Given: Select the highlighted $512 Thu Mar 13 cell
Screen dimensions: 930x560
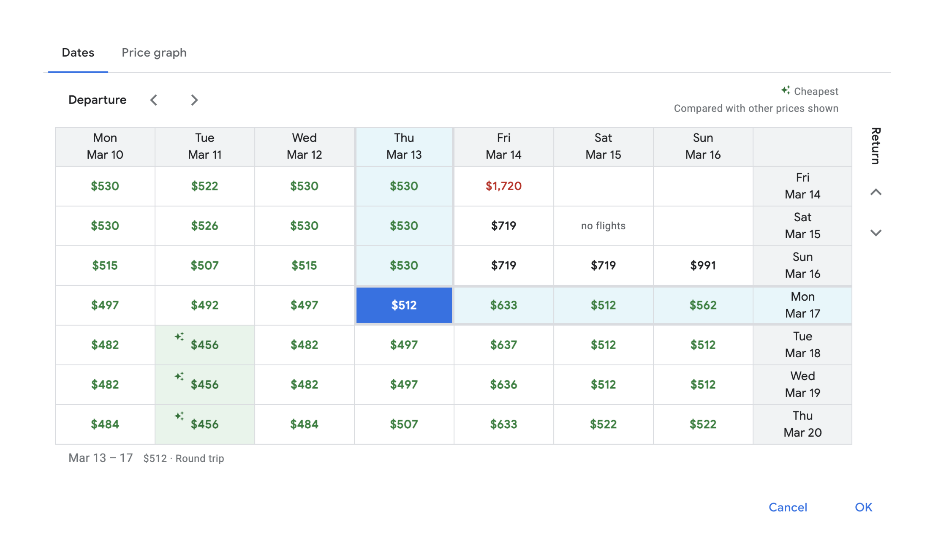Looking at the screenshot, I should (404, 305).
